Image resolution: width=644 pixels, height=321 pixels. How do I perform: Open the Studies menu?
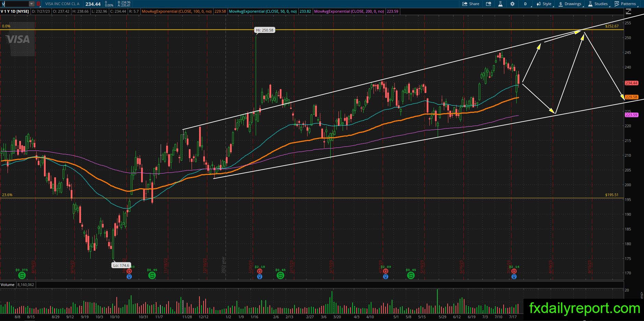coord(598,4)
